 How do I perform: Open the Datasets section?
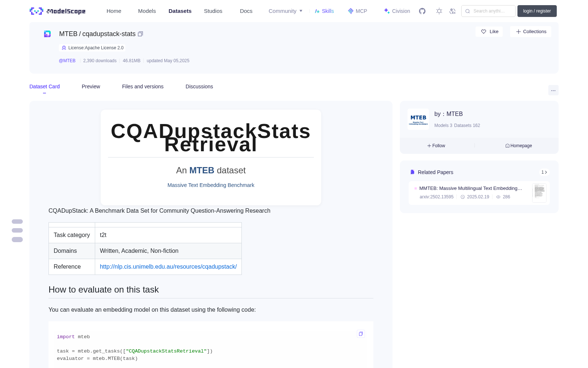[180, 11]
